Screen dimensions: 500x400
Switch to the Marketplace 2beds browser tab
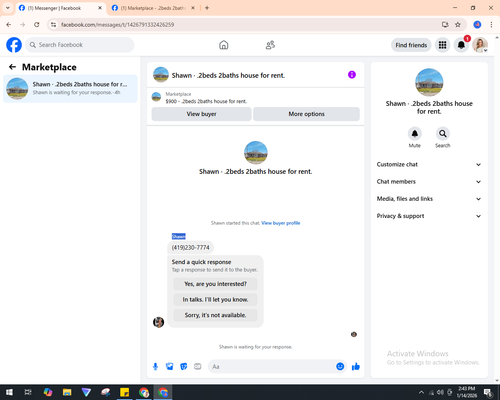click(x=153, y=8)
